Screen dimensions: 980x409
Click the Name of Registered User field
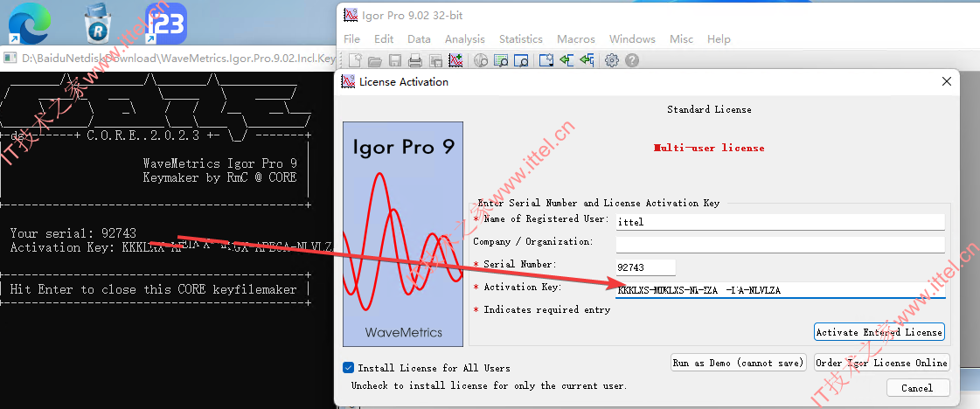click(780, 222)
